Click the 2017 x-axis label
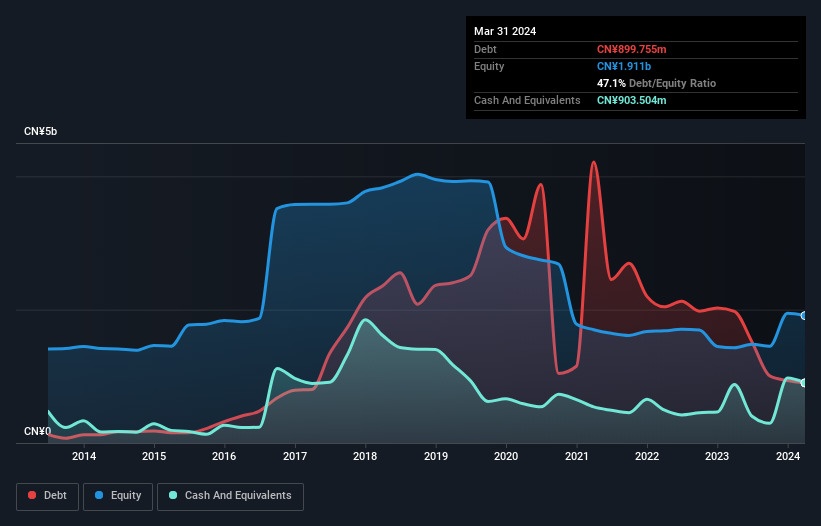821x526 pixels. 295,456
